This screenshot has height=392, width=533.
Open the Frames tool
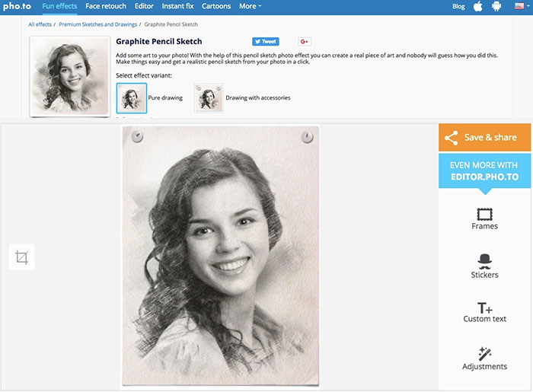tap(484, 219)
